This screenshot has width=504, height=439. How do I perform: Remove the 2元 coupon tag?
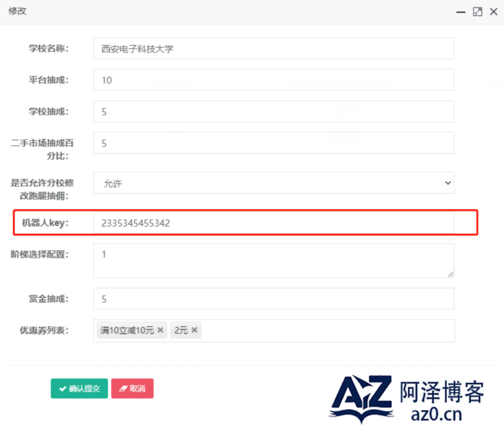click(194, 330)
